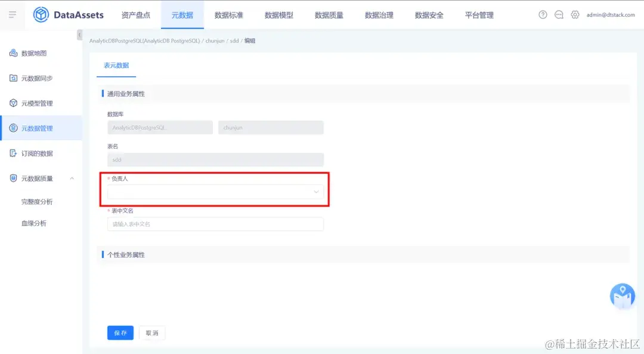Go to 数据标准 top menu
The width and height of the screenshot is (644, 354).
(229, 15)
